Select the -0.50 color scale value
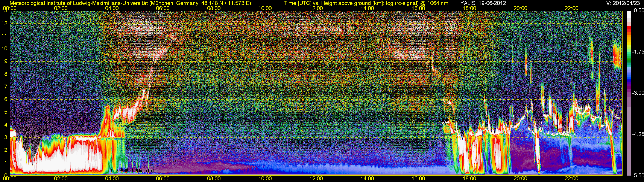This screenshot has height=182, width=644. tap(638, 11)
